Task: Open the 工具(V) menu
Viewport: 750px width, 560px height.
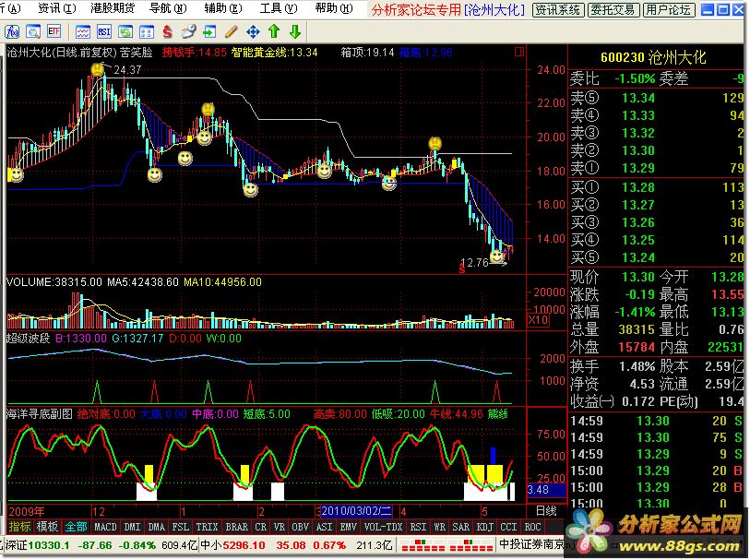Action: pyautogui.click(x=279, y=8)
